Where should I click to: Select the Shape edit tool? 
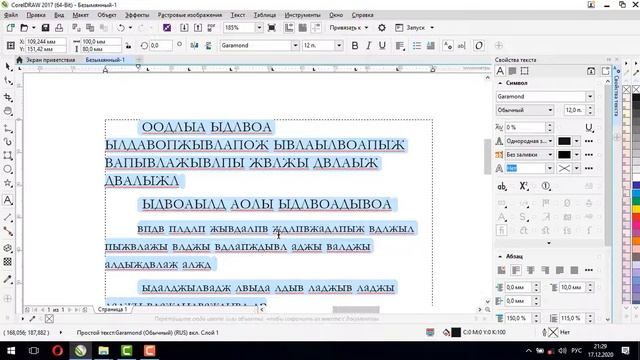pyautogui.click(x=8, y=81)
